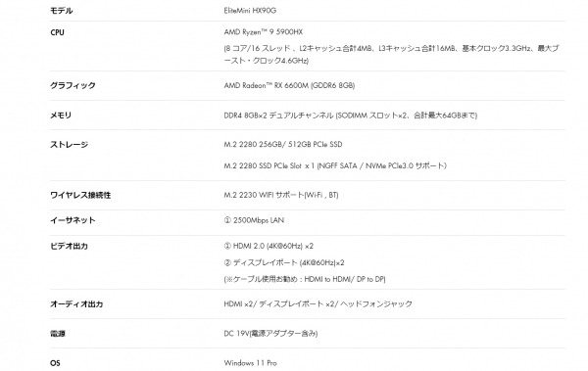Click the M.2 2280 SSD PCIe Slot line

(x=335, y=165)
